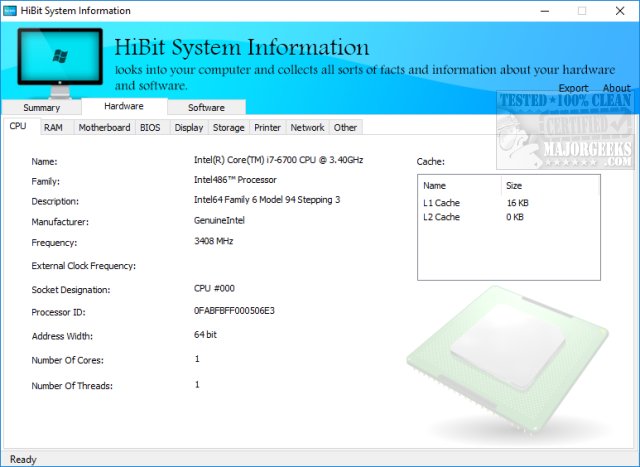The image size is (640, 467).
Task: Click the Intel64 Family 6 Model 94 description
Action: coord(267,200)
